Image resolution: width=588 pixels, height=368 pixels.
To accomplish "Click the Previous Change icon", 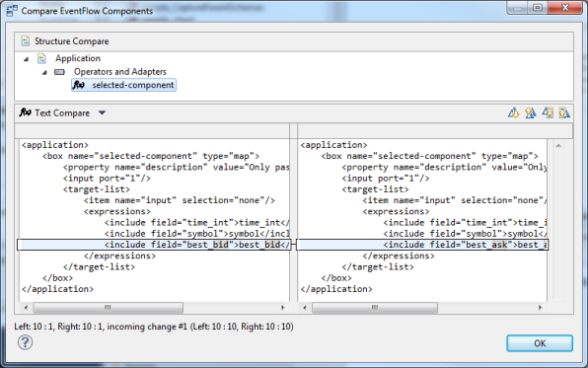I will coord(564,112).
